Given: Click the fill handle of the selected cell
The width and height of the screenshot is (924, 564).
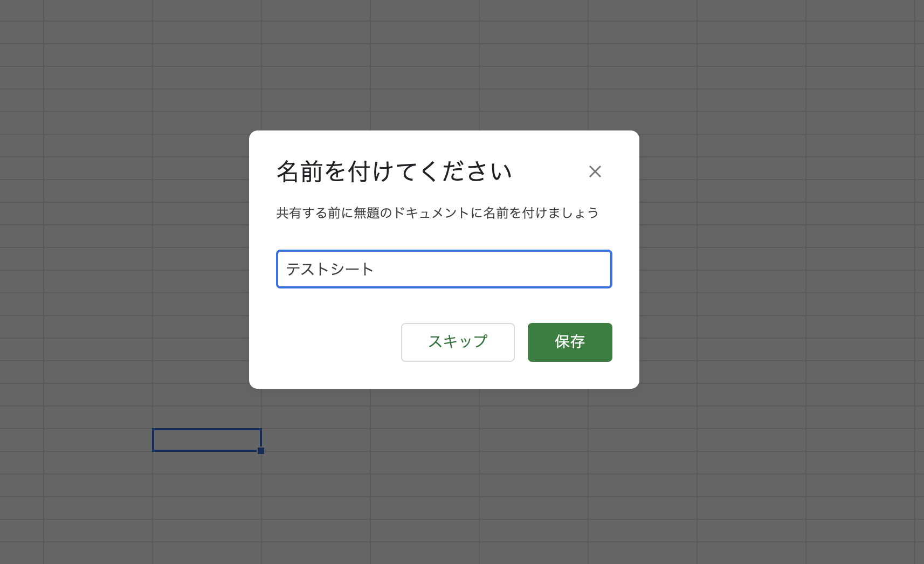Looking at the screenshot, I should [x=261, y=450].
